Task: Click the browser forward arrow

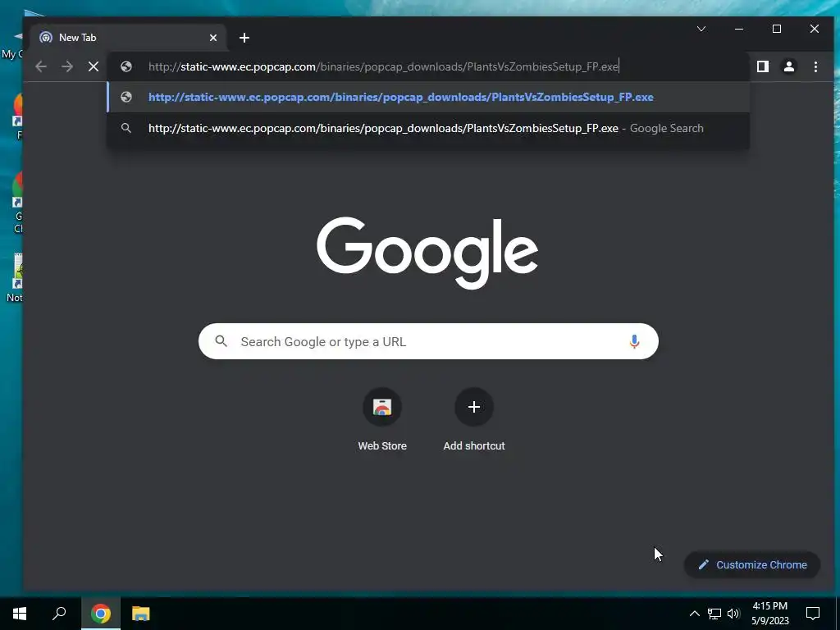Action: click(x=67, y=66)
